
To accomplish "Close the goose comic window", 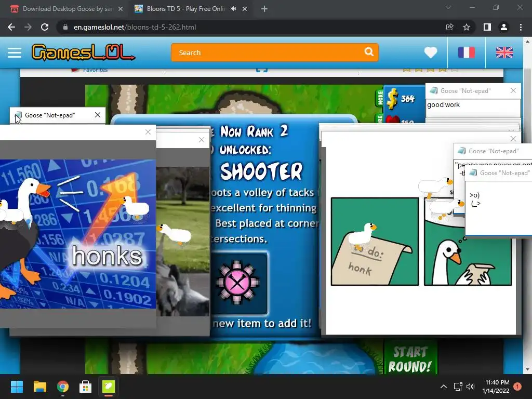I will [513, 138].
